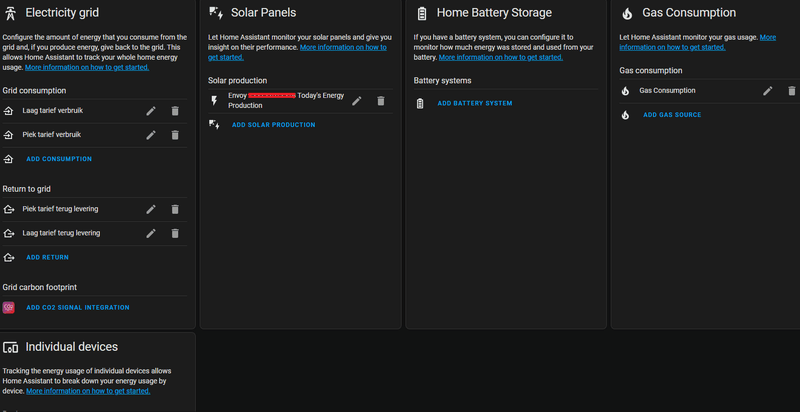Click the Add Consumption button
Screen dimensions: 800x412
pos(59,159)
